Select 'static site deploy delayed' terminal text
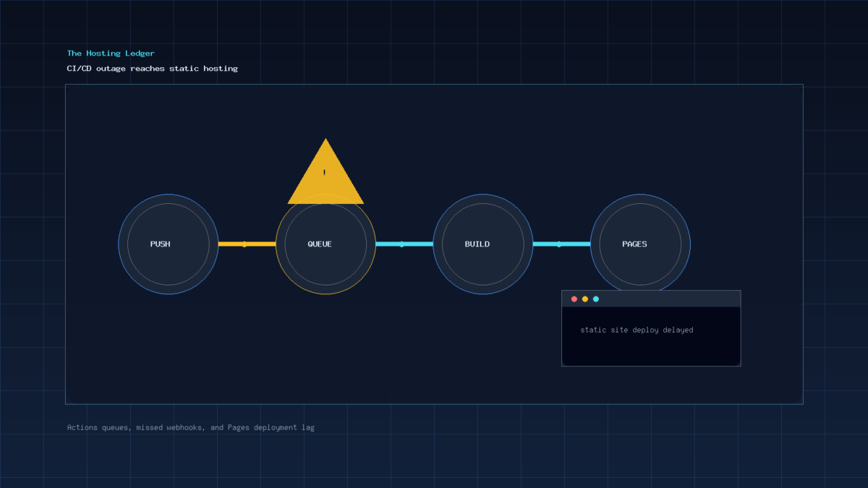Viewport: 868px width, 488px height. point(637,330)
